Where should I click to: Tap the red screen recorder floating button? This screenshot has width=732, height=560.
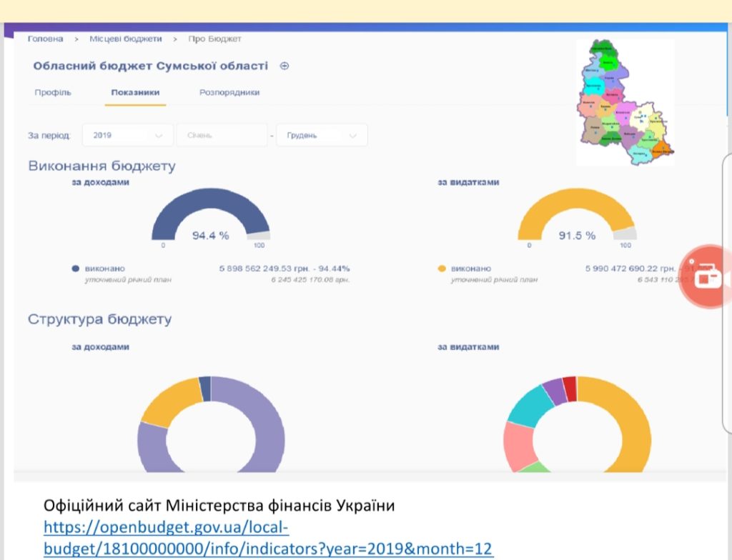[706, 277]
